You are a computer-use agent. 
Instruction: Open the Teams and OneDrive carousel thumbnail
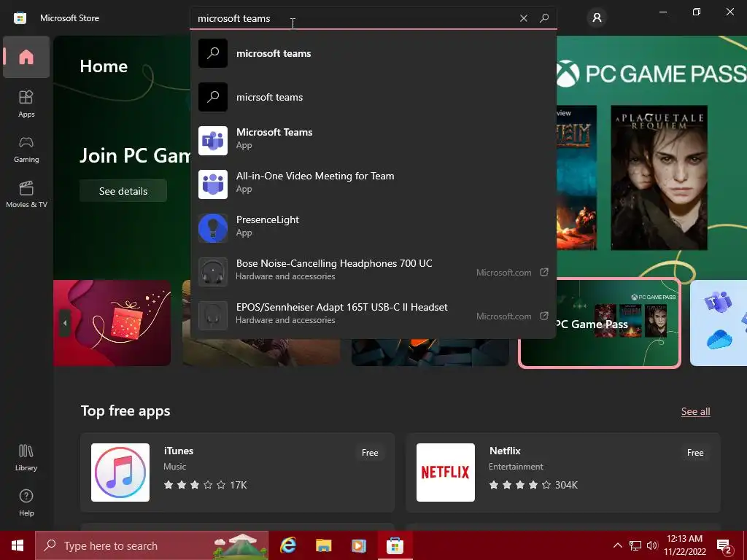point(719,323)
